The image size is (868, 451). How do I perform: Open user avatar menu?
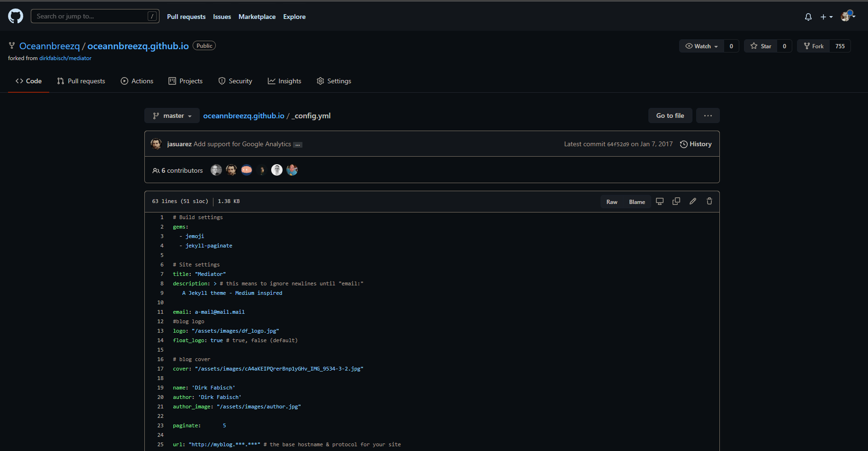coord(848,17)
